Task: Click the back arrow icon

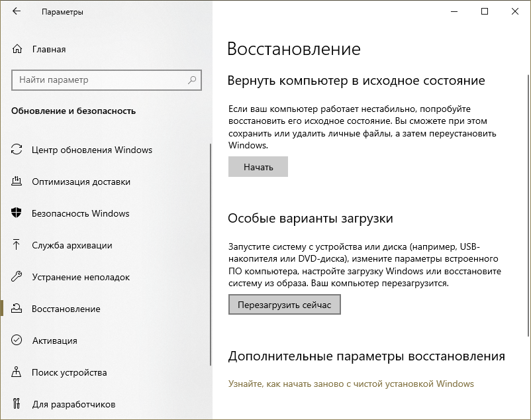Action: 16,12
